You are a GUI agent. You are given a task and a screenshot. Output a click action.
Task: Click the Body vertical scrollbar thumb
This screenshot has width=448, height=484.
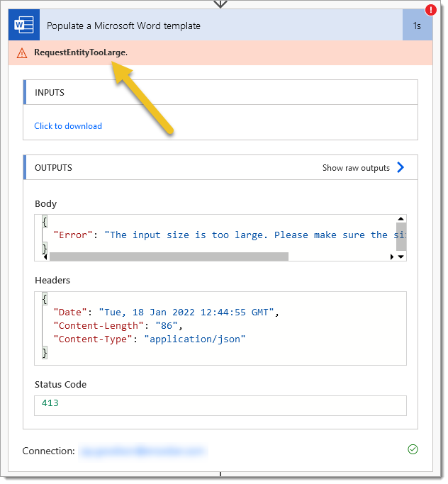[x=401, y=236]
